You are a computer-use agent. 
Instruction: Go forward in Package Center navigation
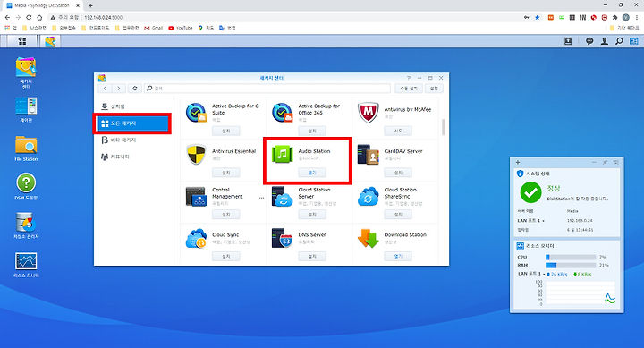(x=118, y=89)
